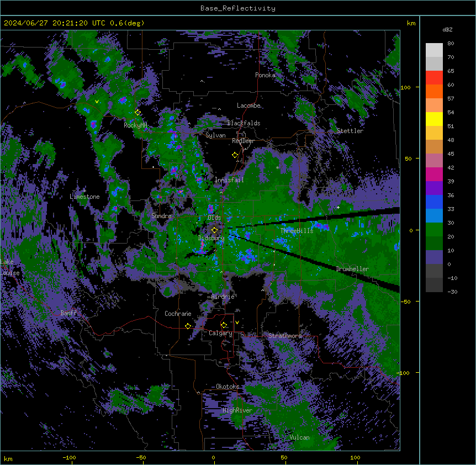This screenshot has width=476, height=465.
Task: Click the Olds label
Action: point(214,218)
